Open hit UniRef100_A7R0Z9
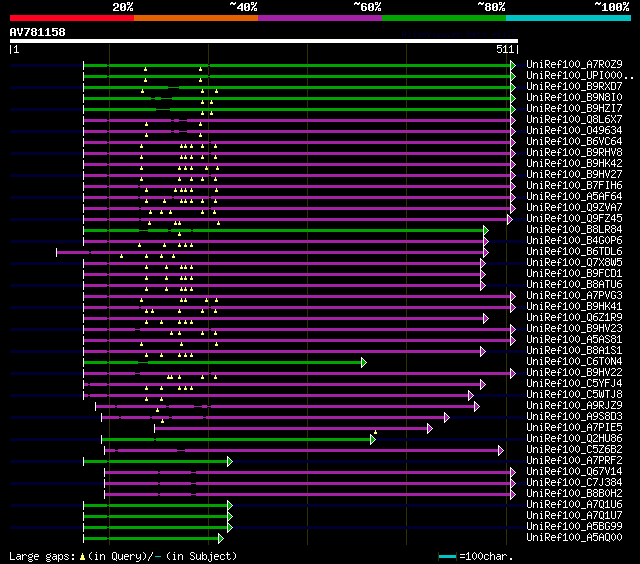This screenshot has width=640, height=564. [574, 64]
